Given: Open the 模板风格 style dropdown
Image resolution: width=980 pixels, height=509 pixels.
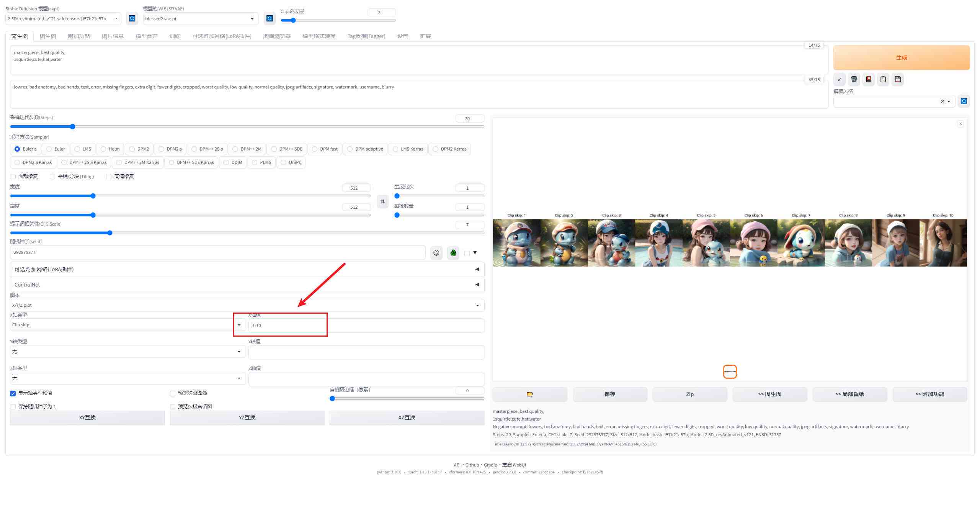Looking at the screenshot, I should coord(894,101).
